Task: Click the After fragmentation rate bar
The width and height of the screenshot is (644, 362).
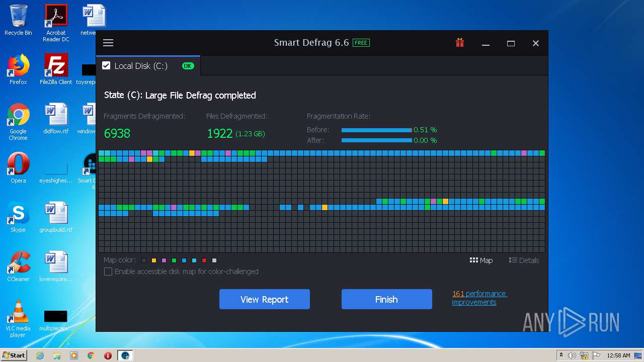Action: [377, 140]
